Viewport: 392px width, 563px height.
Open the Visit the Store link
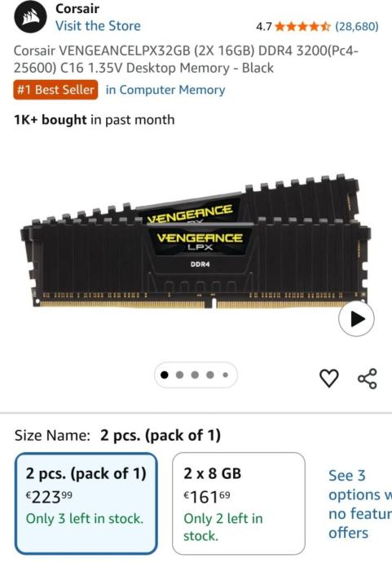tap(98, 26)
